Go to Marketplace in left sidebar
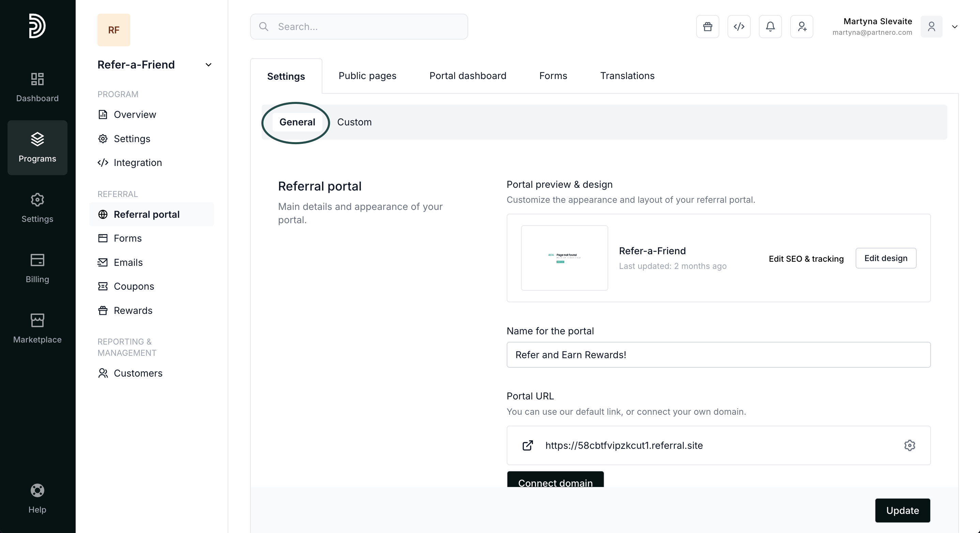The width and height of the screenshot is (980, 533). tap(37, 328)
